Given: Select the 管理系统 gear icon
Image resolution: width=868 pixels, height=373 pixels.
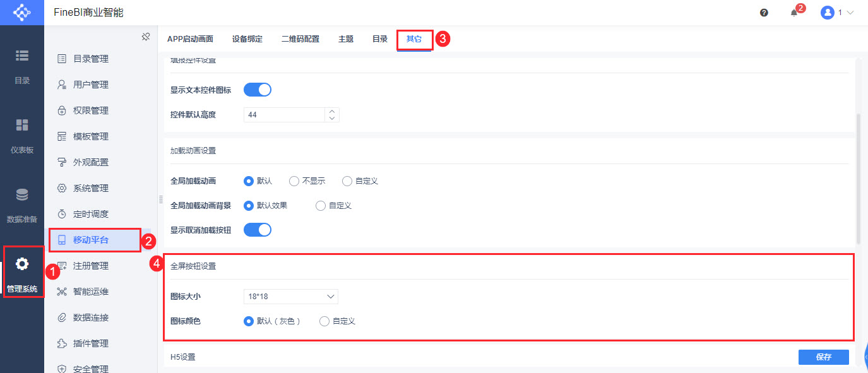Looking at the screenshot, I should tap(22, 264).
